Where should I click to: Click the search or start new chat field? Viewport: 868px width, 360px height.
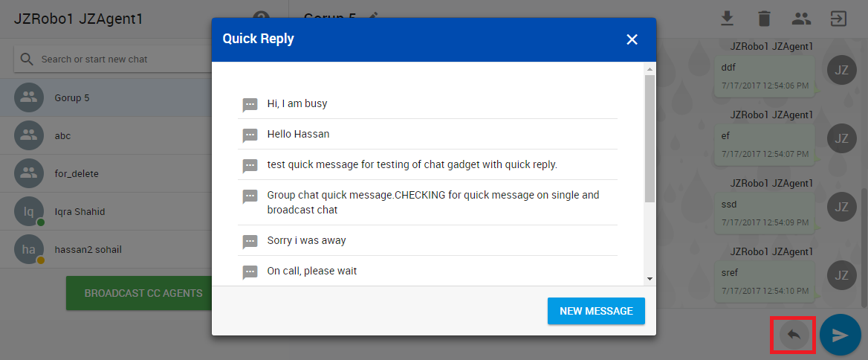click(x=119, y=59)
